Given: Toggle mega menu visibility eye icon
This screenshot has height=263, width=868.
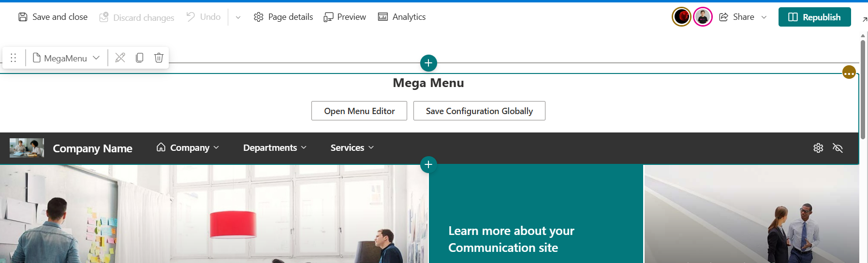Looking at the screenshot, I should pos(838,148).
